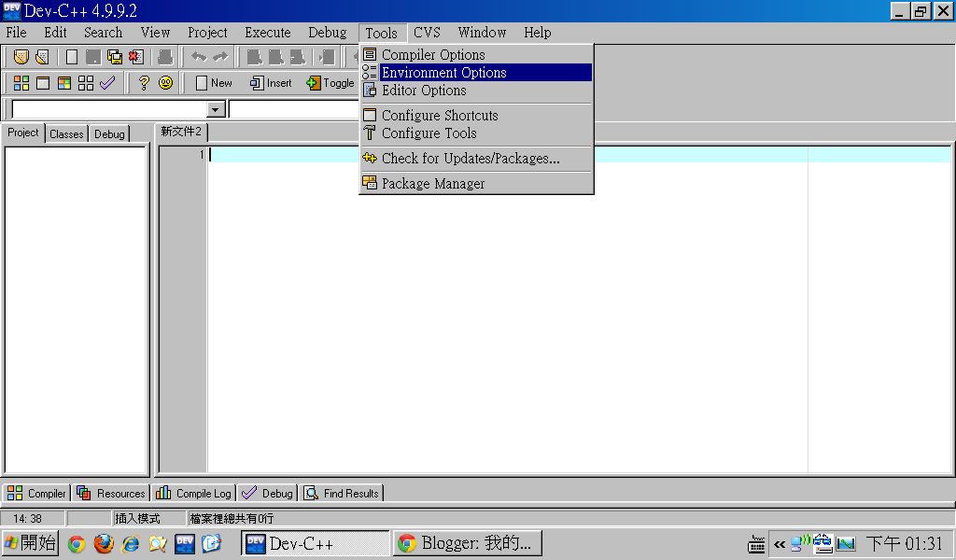Screen dimensions: 956x560
Task: Open Package Manager from Tools menu
Action: (x=476, y=184)
